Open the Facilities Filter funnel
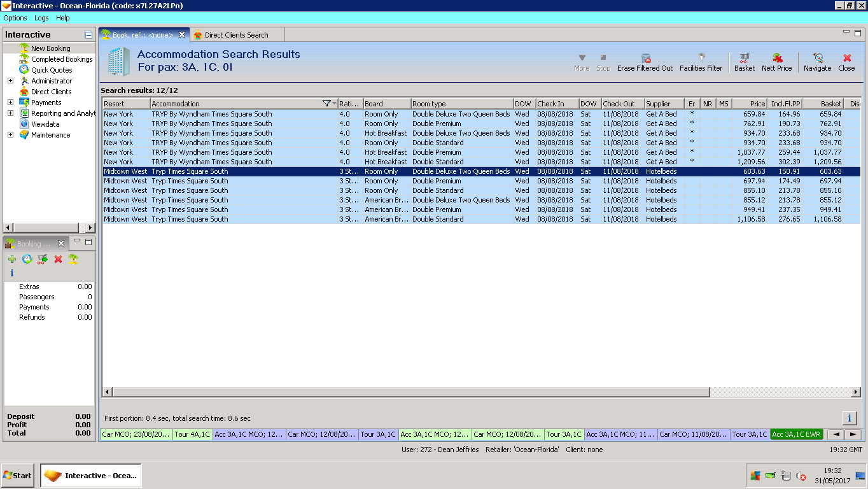The image size is (868, 489). click(x=701, y=58)
